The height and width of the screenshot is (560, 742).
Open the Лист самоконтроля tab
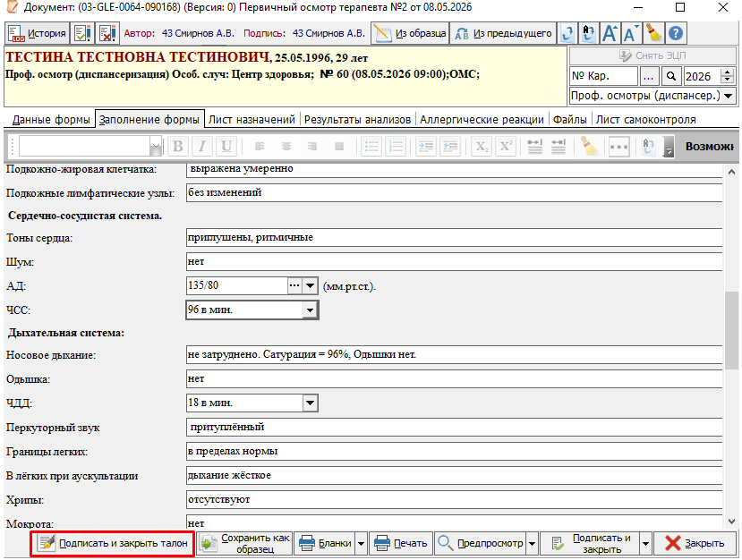[x=645, y=120]
